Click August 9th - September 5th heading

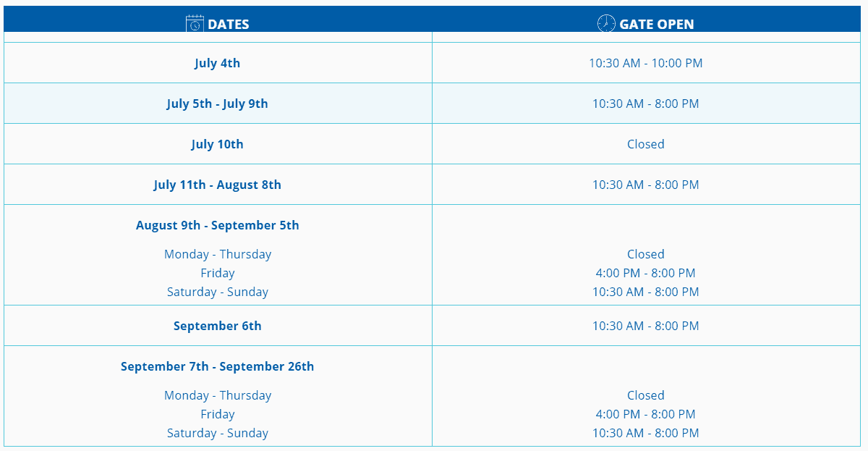click(218, 225)
